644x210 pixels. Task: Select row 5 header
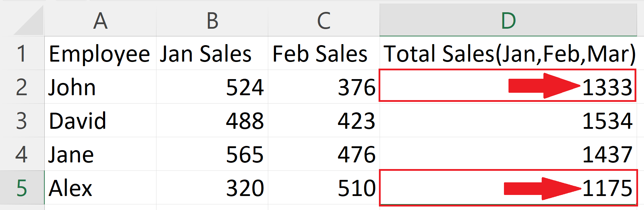coord(22,188)
